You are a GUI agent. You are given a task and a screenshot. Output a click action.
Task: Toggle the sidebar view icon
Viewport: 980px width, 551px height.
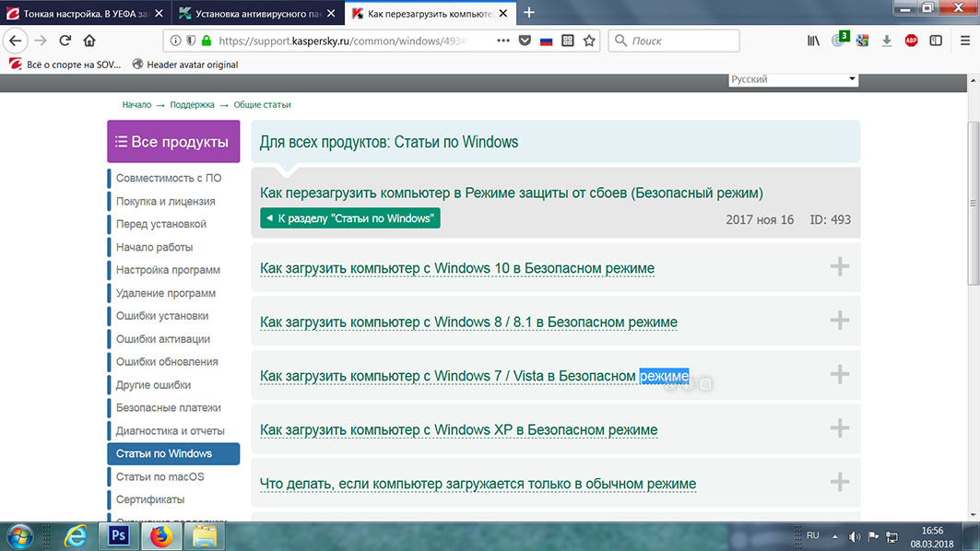pos(936,41)
